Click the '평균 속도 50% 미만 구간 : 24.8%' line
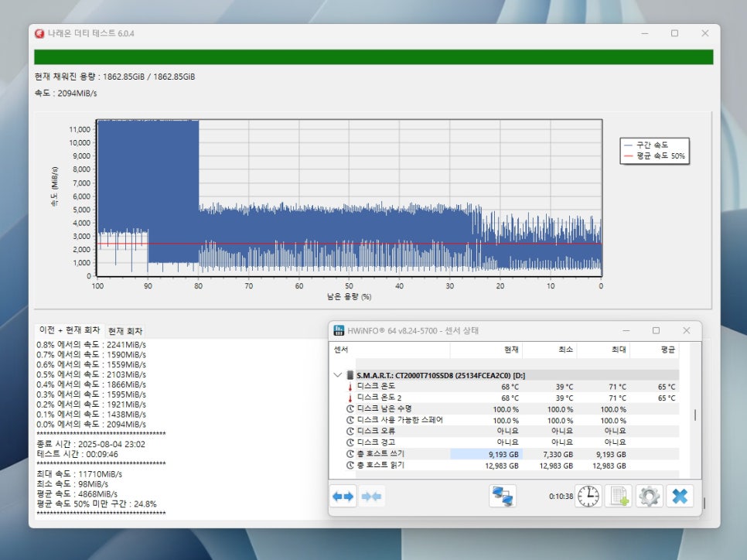The image size is (747, 560). 97,504
